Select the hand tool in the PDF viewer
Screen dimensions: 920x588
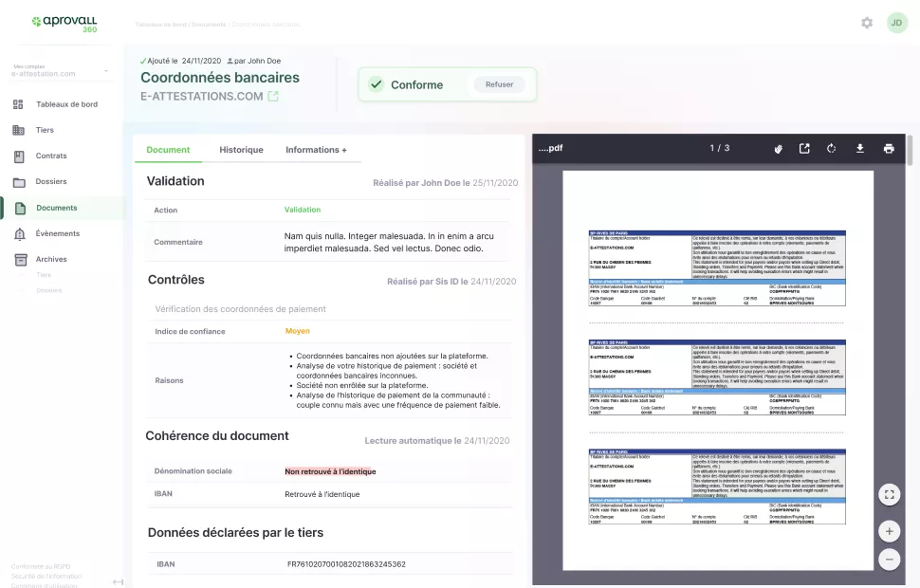pos(779,149)
